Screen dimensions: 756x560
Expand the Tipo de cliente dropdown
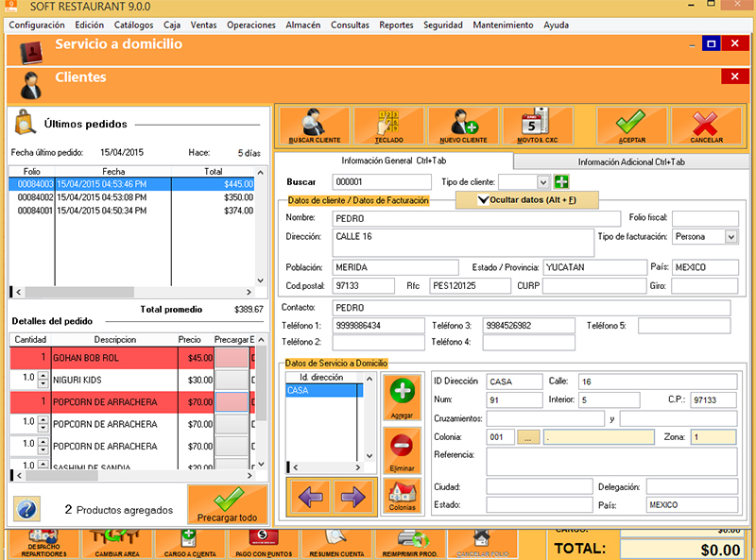(x=542, y=181)
